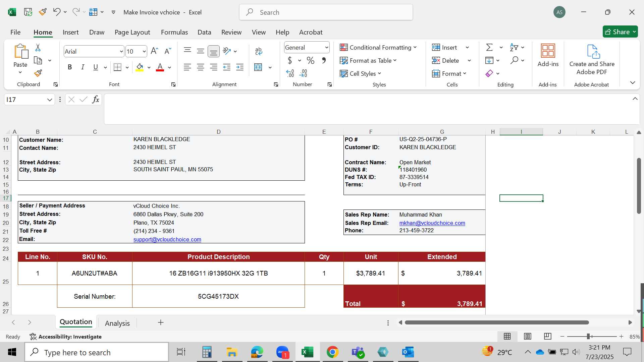Apply the red Font Color
The width and height of the screenshot is (644, 362).
tap(160, 67)
